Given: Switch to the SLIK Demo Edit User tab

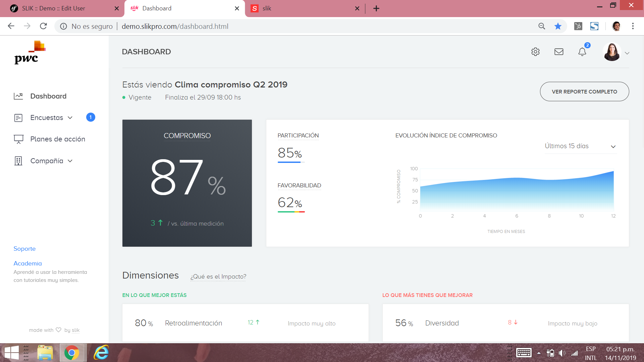Looking at the screenshot, I should (x=54, y=8).
